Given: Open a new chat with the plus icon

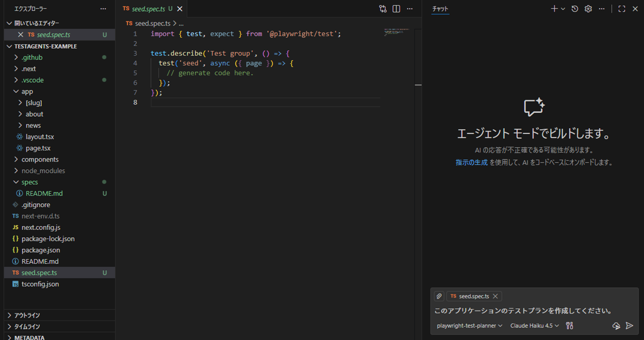Looking at the screenshot, I should [x=554, y=8].
